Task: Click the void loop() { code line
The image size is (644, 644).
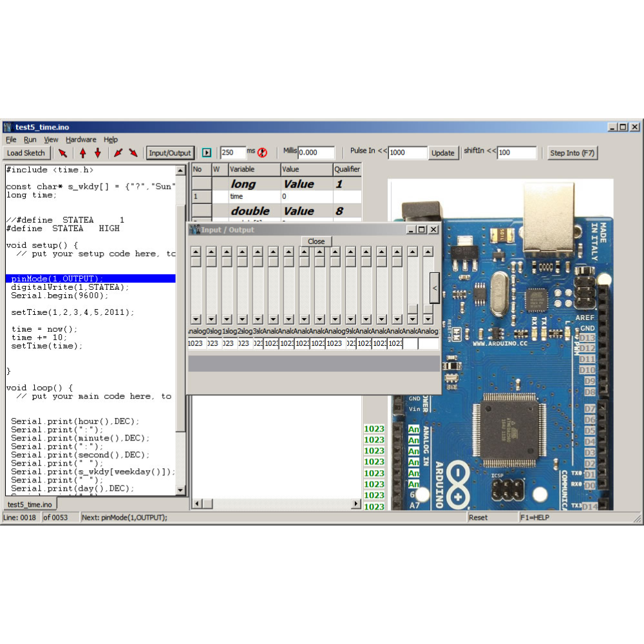Action: [x=39, y=388]
